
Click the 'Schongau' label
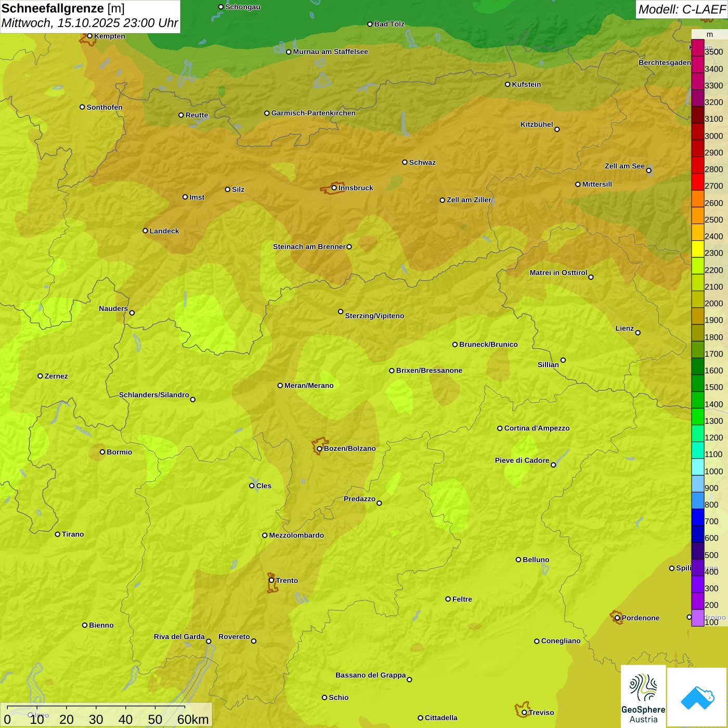point(243,7)
